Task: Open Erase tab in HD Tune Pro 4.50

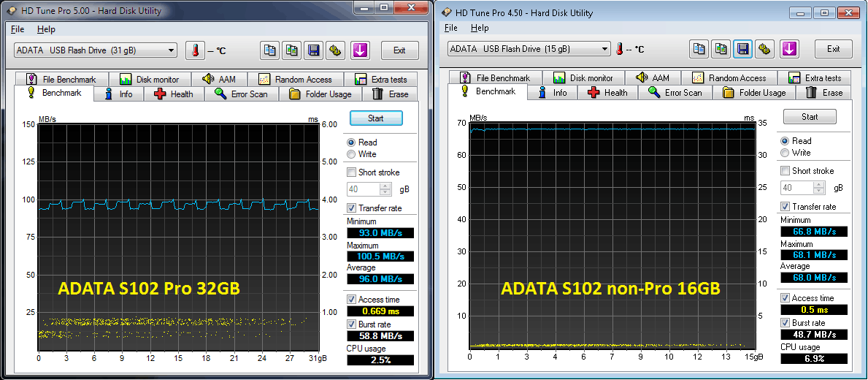Action: click(x=824, y=93)
